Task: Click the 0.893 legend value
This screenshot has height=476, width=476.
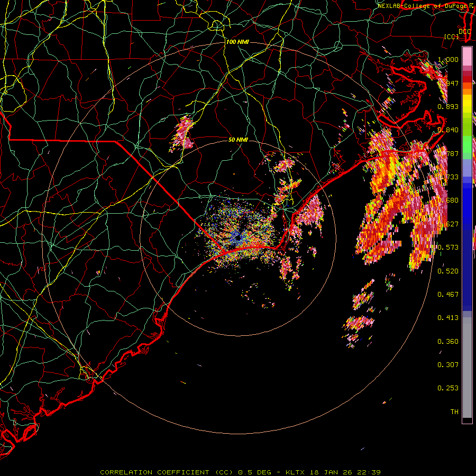Action: [x=448, y=106]
